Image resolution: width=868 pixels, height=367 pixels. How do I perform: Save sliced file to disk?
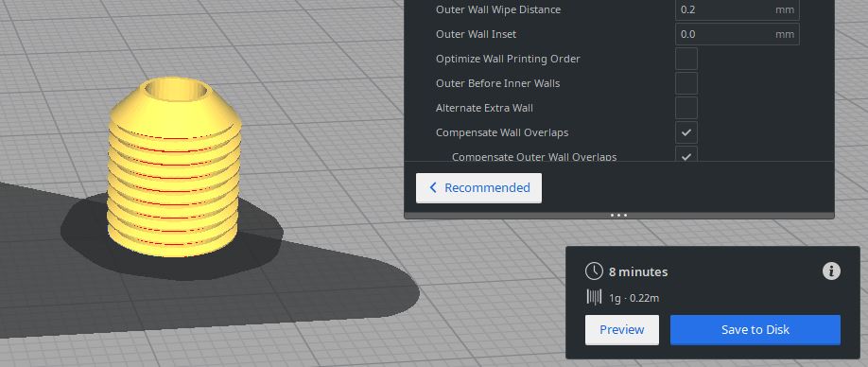755,330
